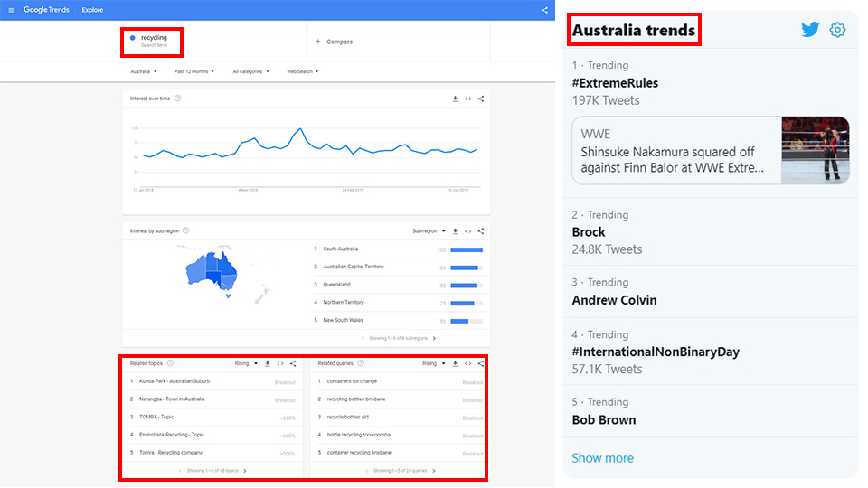868x488 pixels.
Task: Open the Brock trending topic
Action: tap(589, 232)
